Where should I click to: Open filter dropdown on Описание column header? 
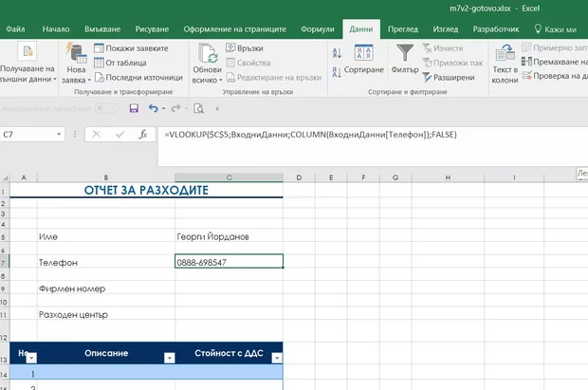170,358
